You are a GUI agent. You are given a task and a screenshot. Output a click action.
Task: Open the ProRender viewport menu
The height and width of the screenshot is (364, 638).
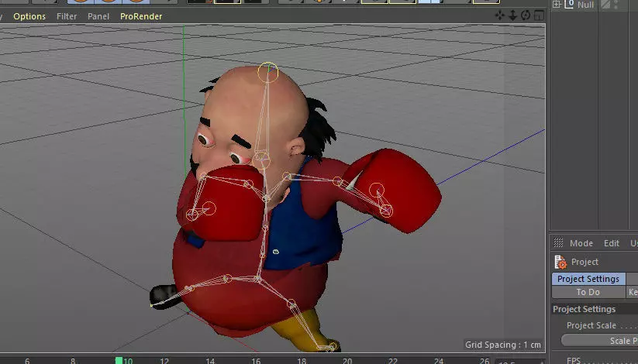[141, 16]
